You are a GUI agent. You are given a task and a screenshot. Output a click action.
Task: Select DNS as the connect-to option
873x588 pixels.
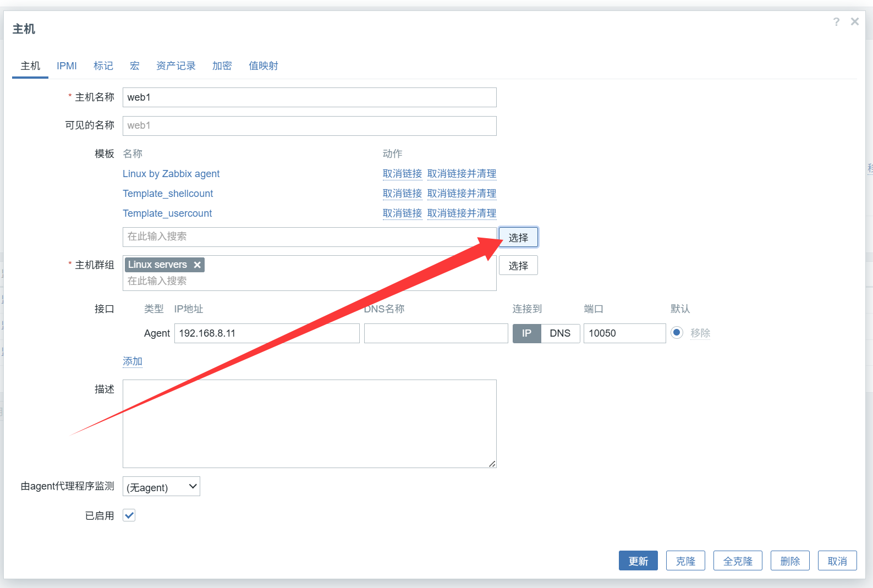[x=561, y=333]
